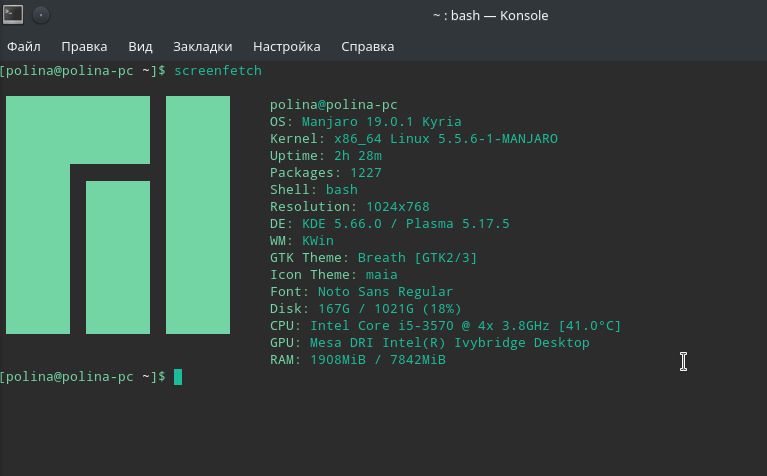Click the OS: Manjaro 19.0.1 Kyria line
Screen dimensions: 767x476
coord(365,121)
